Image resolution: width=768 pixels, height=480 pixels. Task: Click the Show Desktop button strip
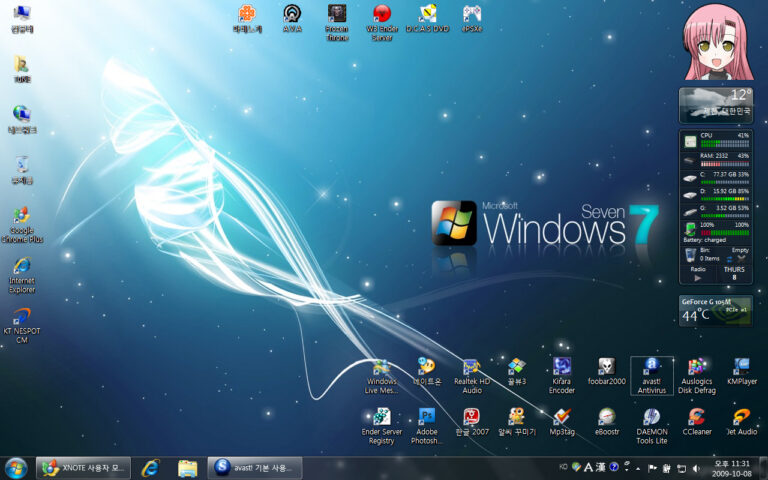[x=763, y=468]
